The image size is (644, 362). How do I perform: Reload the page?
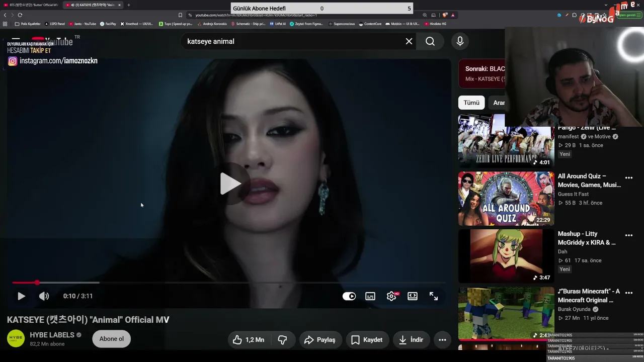tap(20, 15)
